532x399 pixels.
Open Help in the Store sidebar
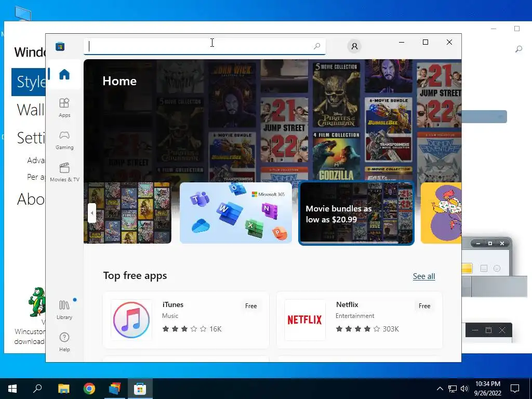64,342
